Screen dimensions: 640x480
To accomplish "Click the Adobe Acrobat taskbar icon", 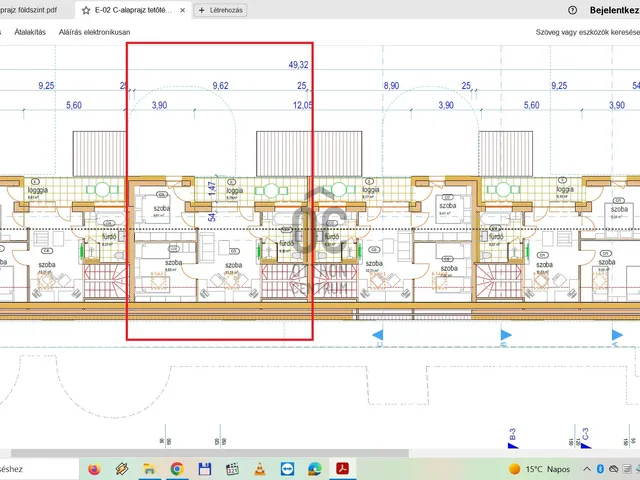I will coord(342,469).
